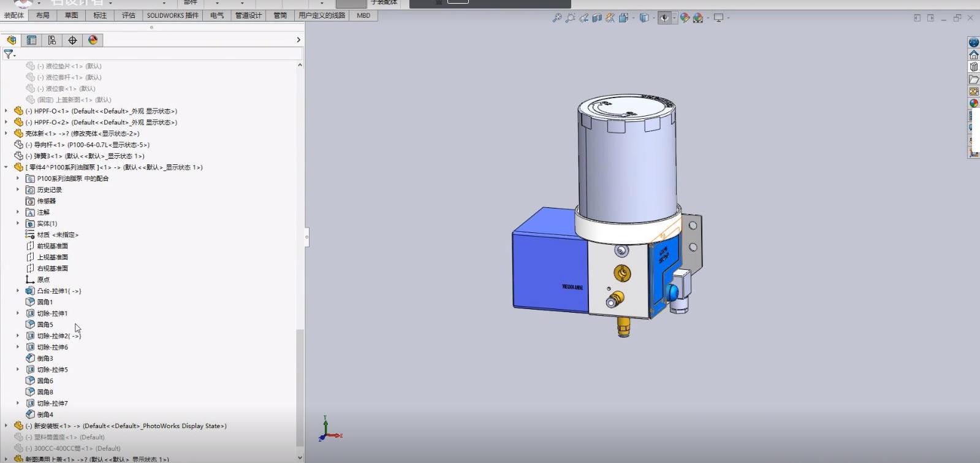Expand the 壳体新<1> component
The height and width of the screenshot is (463, 980).
pyautogui.click(x=6, y=133)
